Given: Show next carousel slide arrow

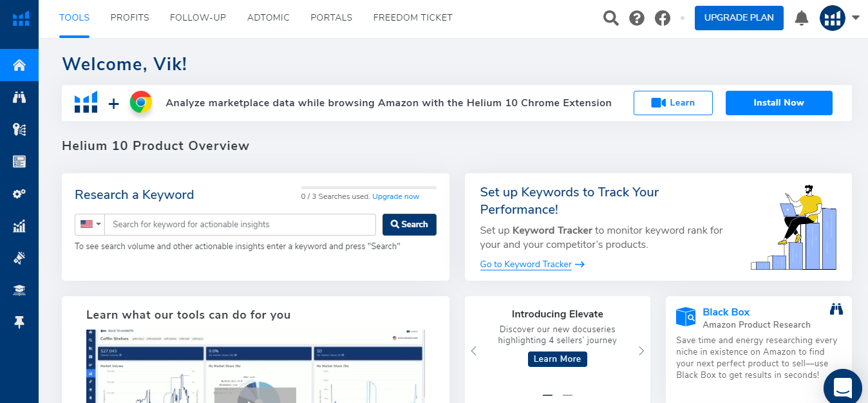Looking at the screenshot, I should click(x=641, y=351).
